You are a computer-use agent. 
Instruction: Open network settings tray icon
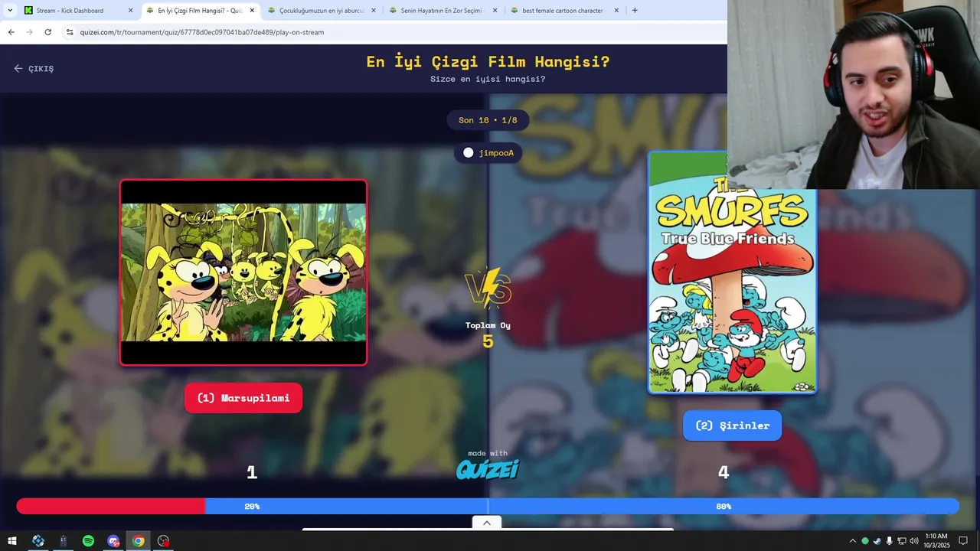pos(901,541)
